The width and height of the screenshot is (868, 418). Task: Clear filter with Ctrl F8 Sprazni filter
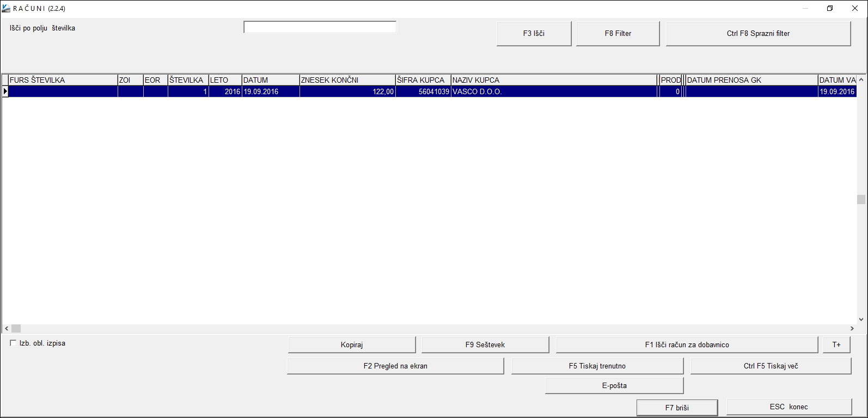point(758,33)
